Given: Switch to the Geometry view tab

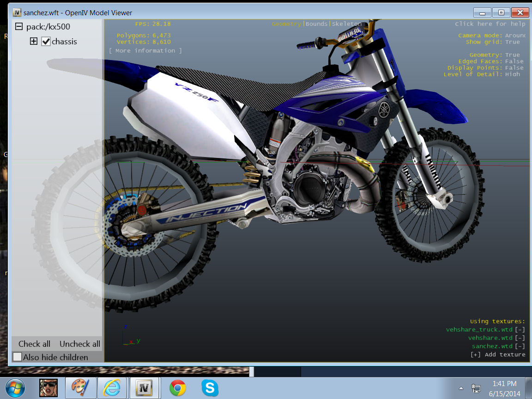Looking at the screenshot, I should 286,24.
